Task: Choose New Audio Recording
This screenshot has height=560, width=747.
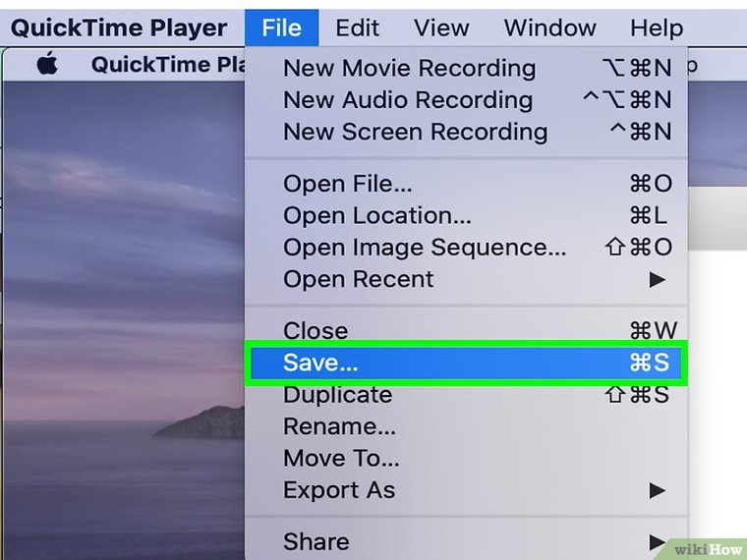Action: (x=407, y=100)
